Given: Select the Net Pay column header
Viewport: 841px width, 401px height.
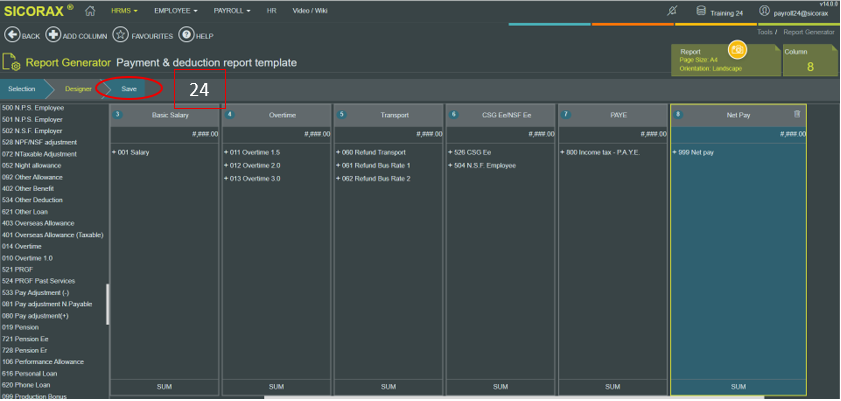Looking at the screenshot, I should pyautogui.click(x=738, y=115).
